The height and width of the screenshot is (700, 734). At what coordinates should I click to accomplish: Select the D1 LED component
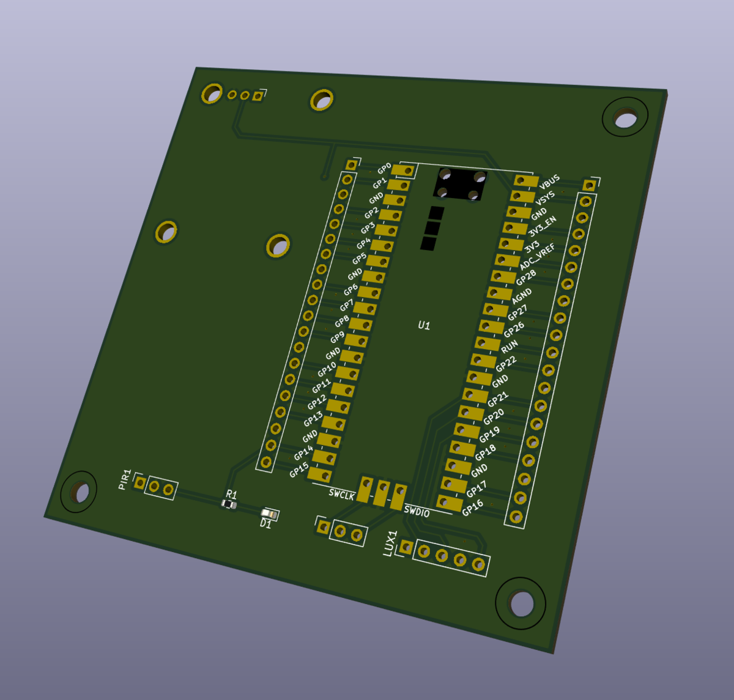(269, 514)
